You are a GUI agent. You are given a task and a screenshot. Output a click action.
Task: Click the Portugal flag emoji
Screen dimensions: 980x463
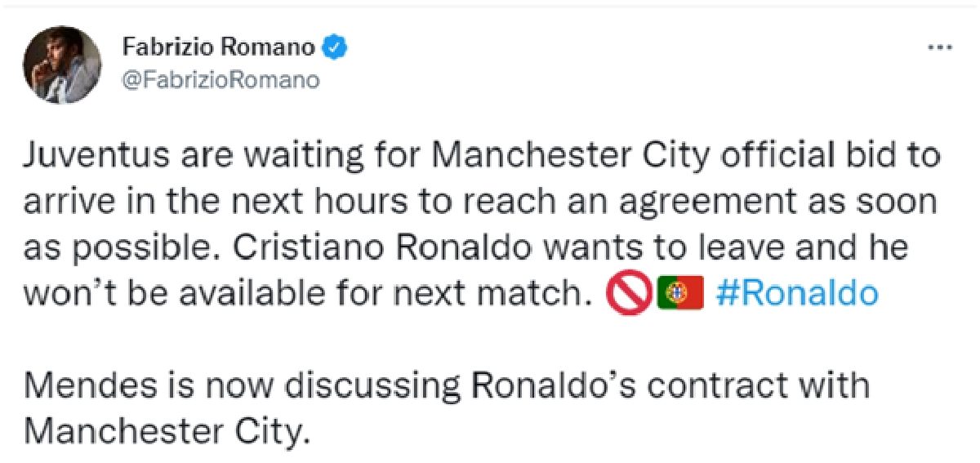click(x=680, y=294)
